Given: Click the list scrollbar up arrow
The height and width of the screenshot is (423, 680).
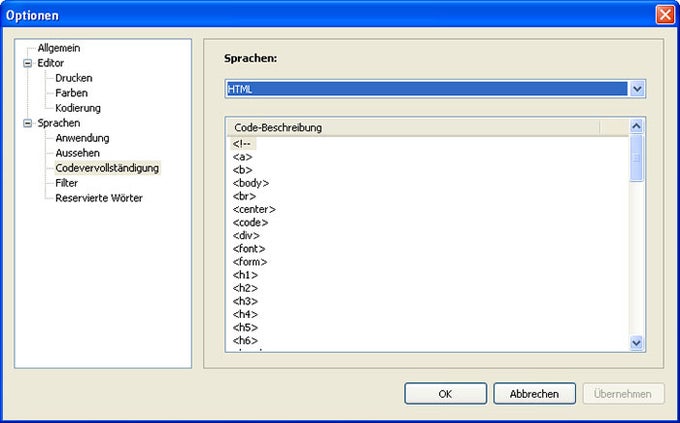Looking at the screenshot, I should (x=636, y=126).
